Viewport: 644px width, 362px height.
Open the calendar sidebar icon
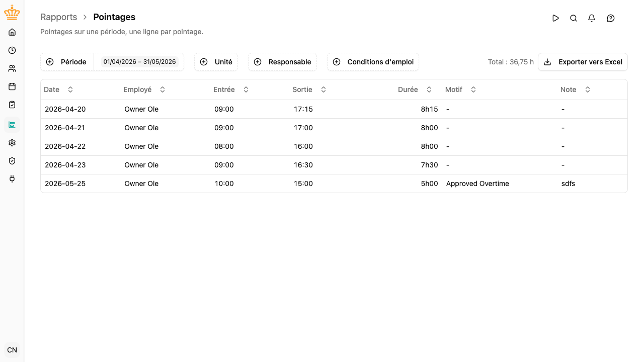point(12,86)
